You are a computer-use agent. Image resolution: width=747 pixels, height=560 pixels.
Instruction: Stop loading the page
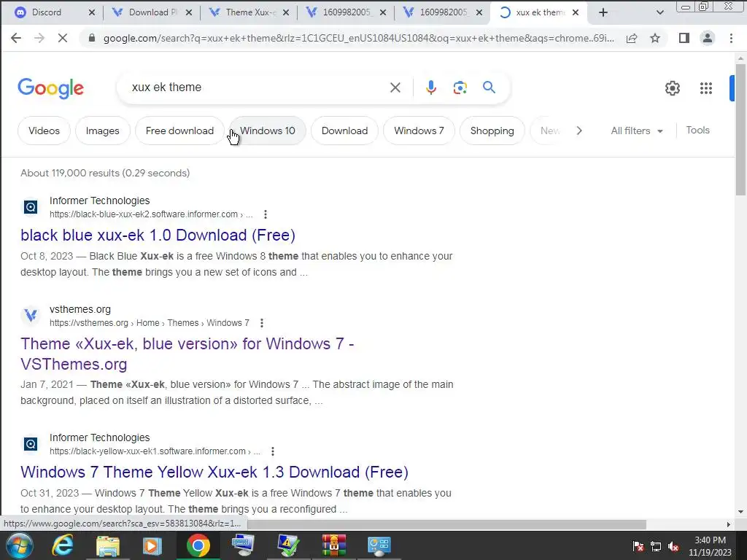coord(63,38)
